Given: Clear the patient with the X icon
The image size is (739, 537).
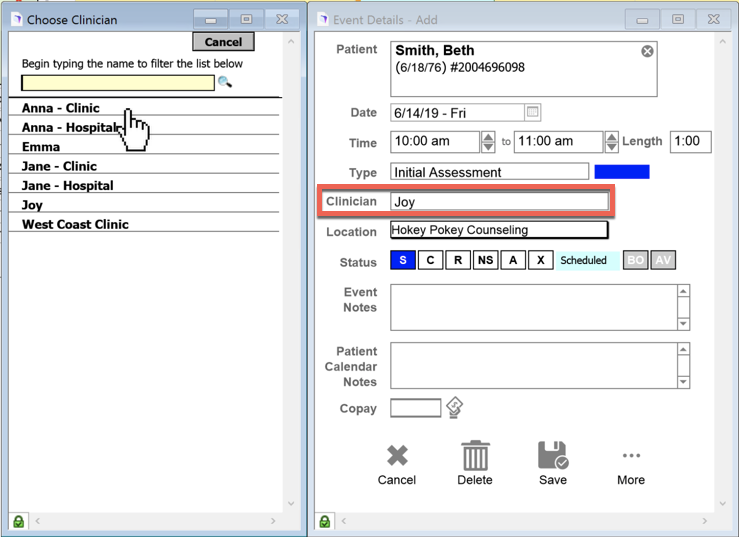Looking at the screenshot, I should click(647, 51).
